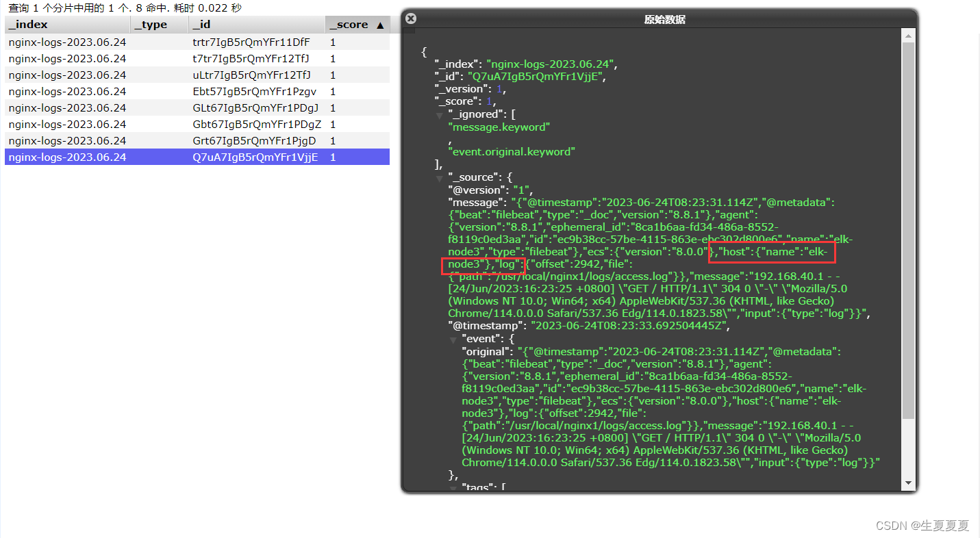The height and width of the screenshot is (538, 980).
Task: Sort results by _index column header
Action: tap(68, 25)
